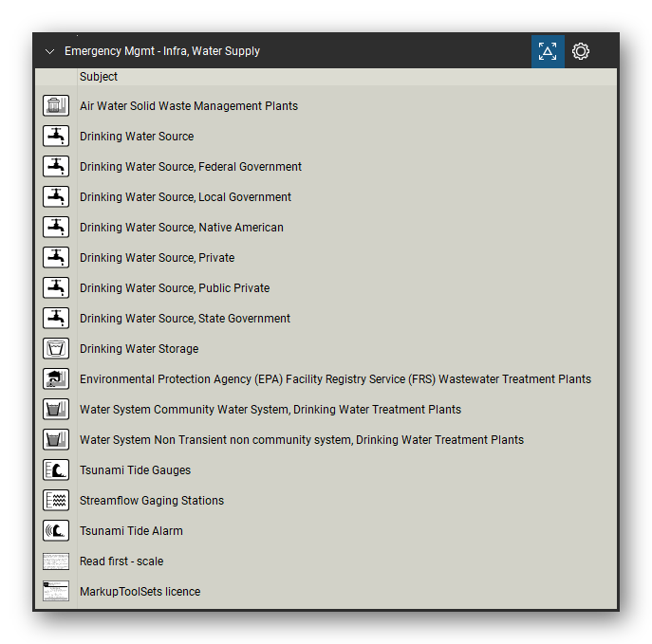The height and width of the screenshot is (644, 652).
Task: Select Water System Non Transient non community text
Action: point(302,439)
